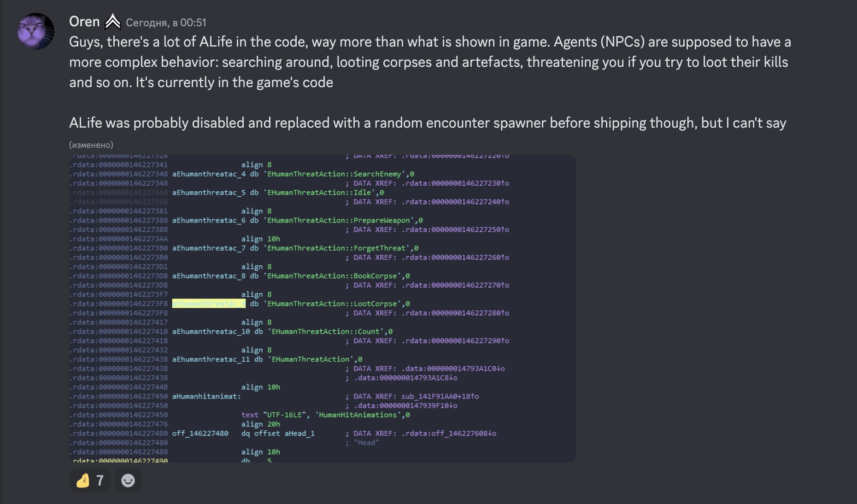Click the off_146227480 offset label

click(200, 433)
